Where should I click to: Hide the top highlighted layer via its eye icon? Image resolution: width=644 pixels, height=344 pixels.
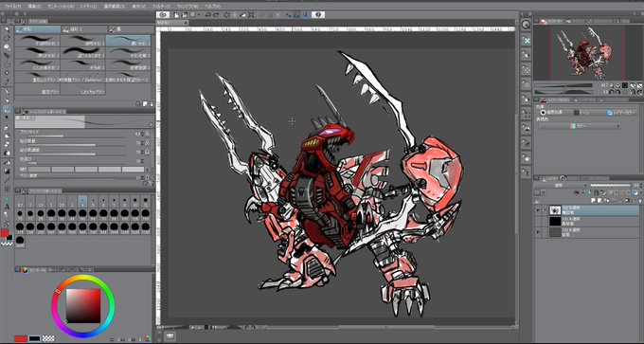[x=537, y=210]
